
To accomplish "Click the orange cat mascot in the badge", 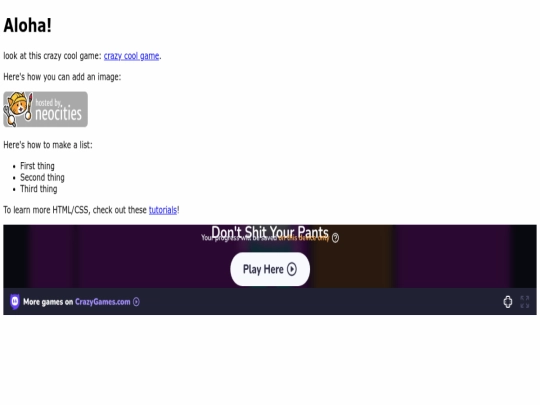I will (x=16, y=108).
